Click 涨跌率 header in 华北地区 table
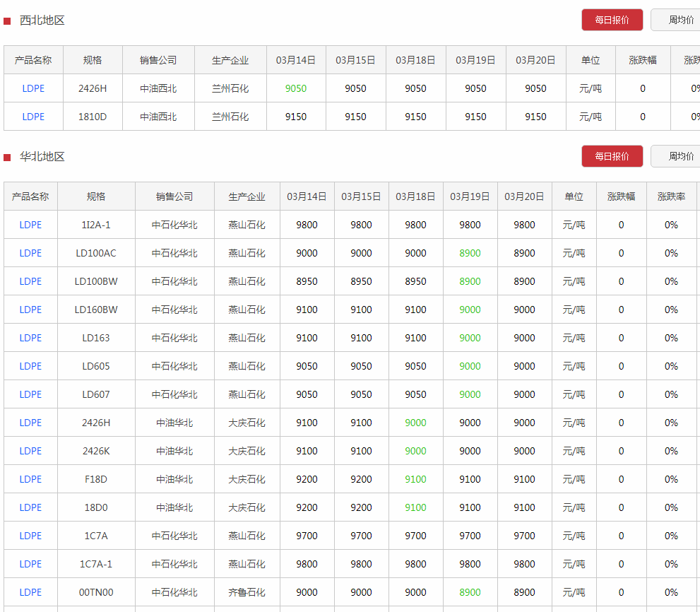 (672, 196)
